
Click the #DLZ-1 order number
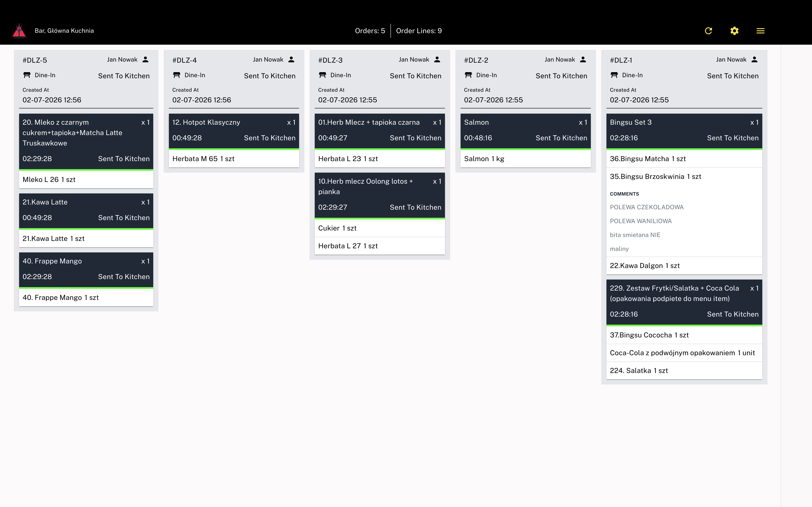pyautogui.click(x=621, y=60)
